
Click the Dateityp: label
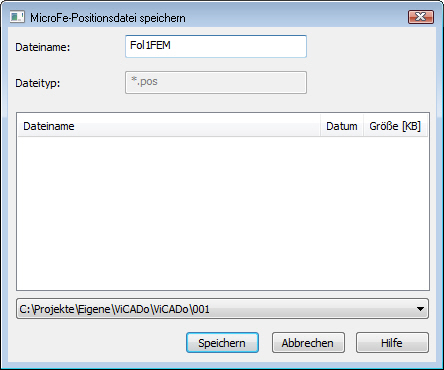[38, 83]
